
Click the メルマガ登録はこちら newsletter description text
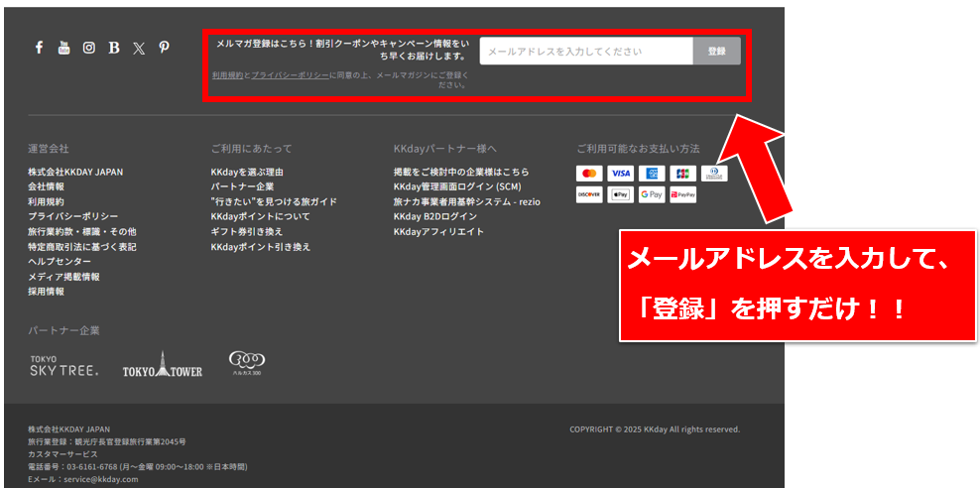point(342,50)
